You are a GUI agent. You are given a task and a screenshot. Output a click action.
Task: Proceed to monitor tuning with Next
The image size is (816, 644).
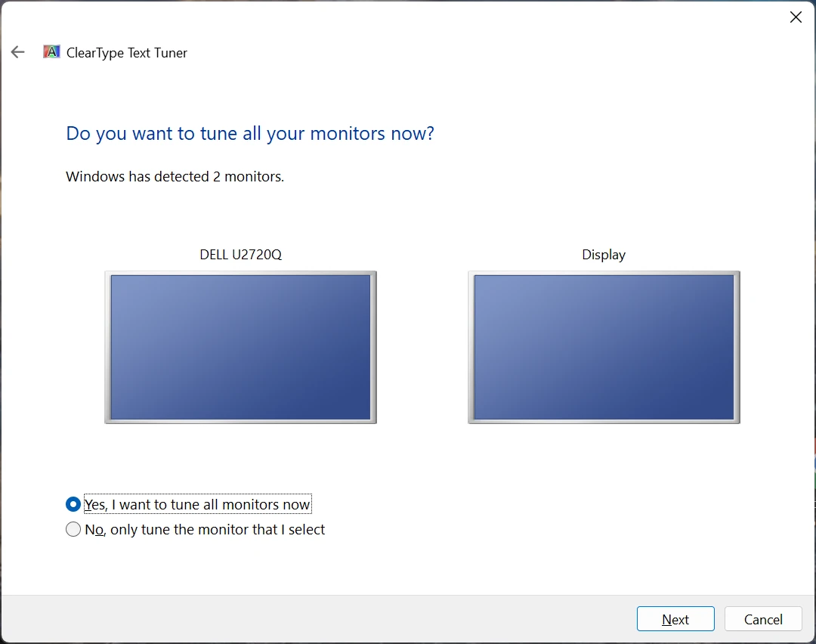click(x=675, y=618)
